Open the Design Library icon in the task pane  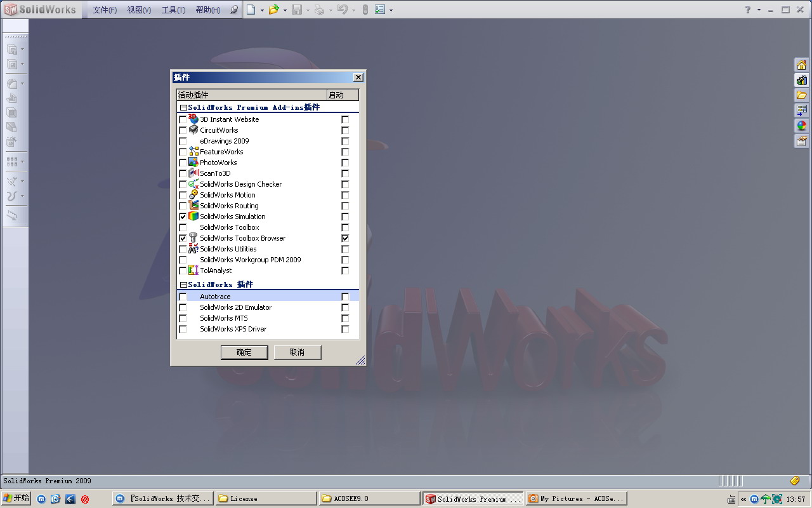click(x=802, y=80)
